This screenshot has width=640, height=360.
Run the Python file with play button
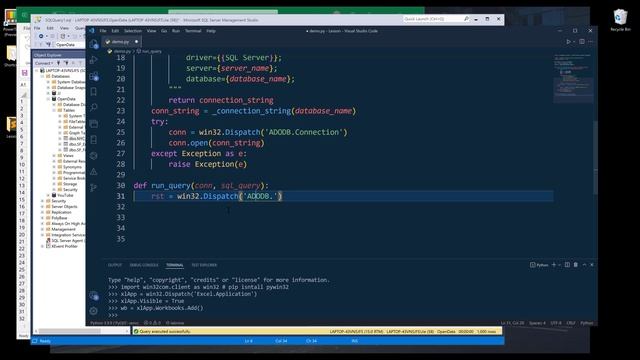[568, 42]
